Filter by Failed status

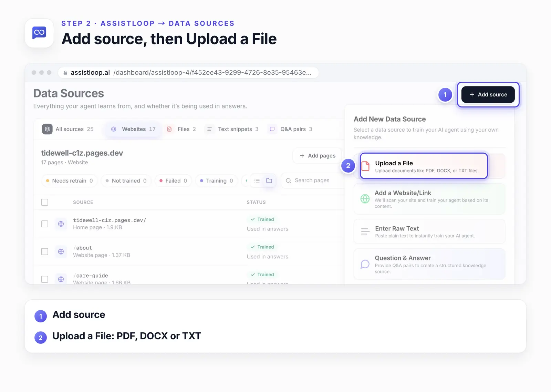coord(173,181)
